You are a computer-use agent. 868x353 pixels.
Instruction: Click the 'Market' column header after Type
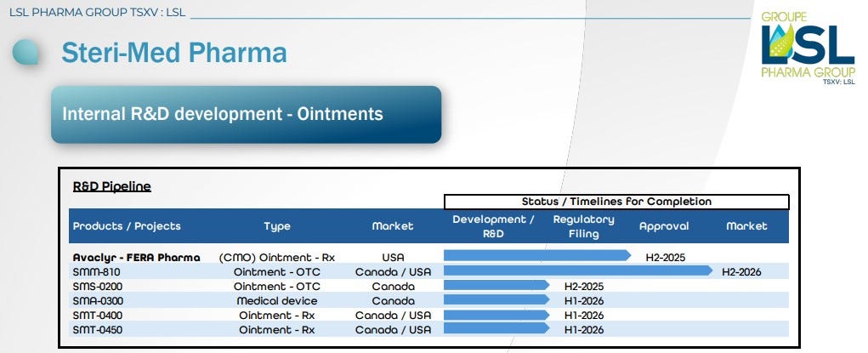[393, 226]
